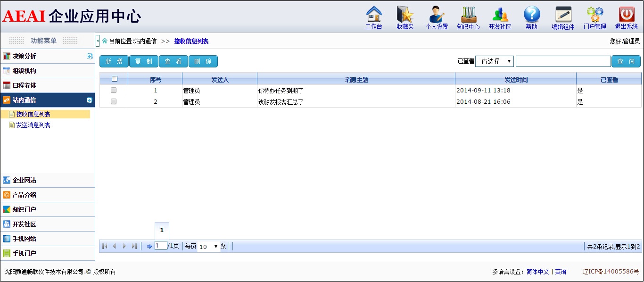Toggle the select-all checkbox in table header

pos(114,79)
